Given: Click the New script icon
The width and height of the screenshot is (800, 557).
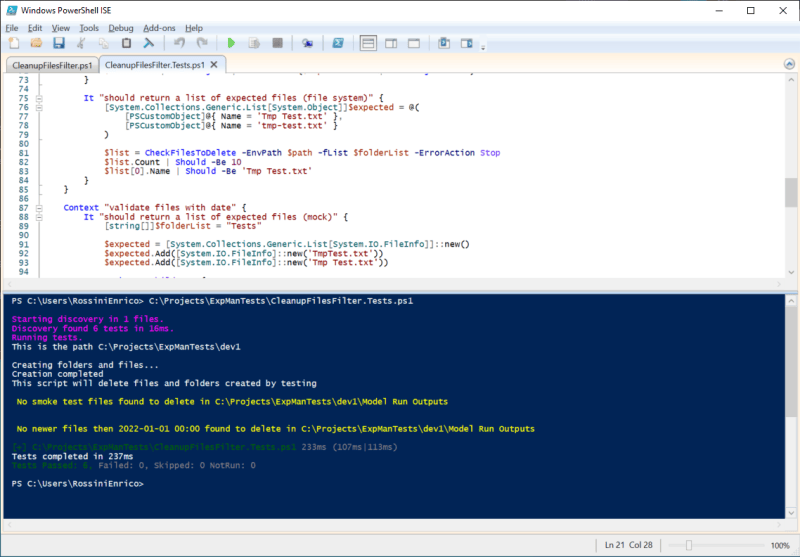Looking at the screenshot, I should coord(14,43).
